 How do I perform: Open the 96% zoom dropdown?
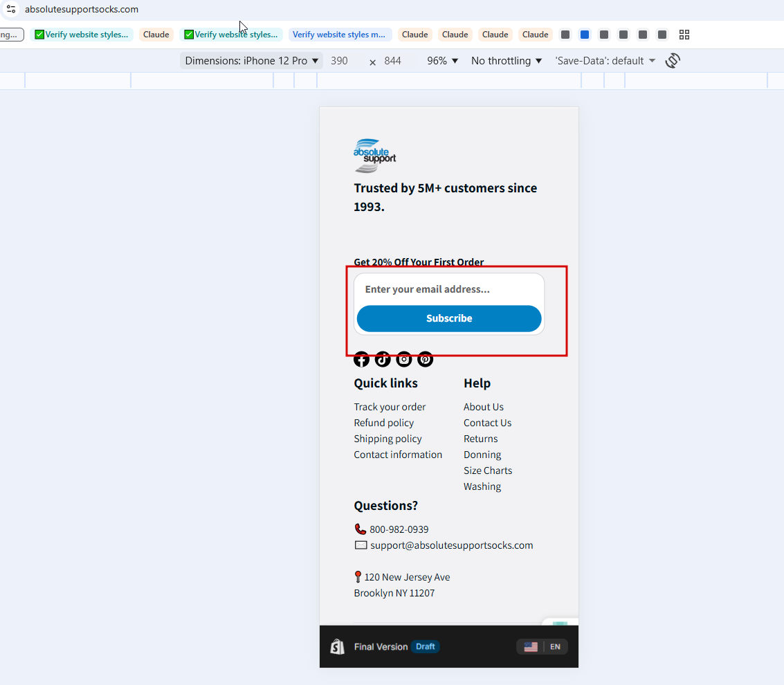click(442, 60)
